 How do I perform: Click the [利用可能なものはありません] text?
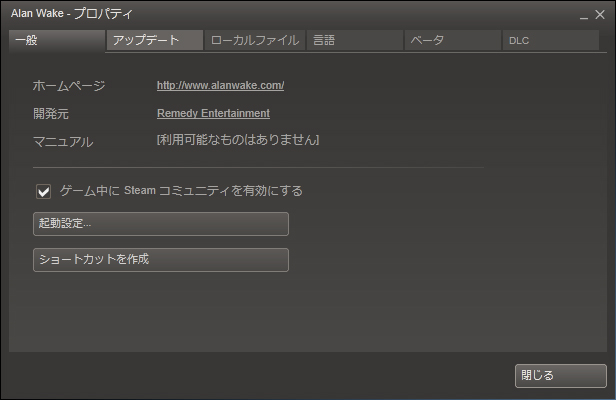pos(238,139)
